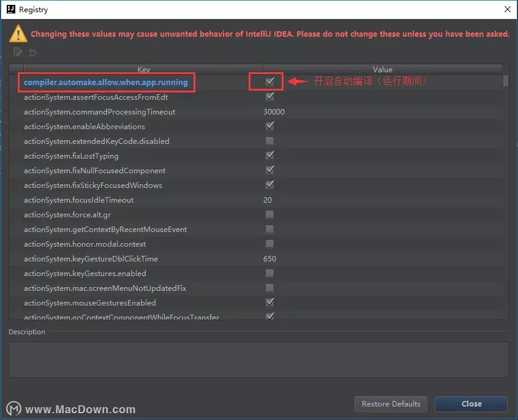Select the actionSystem.mouseGesturesEnabled key
518x420 pixels.
(x=90, y=303)
